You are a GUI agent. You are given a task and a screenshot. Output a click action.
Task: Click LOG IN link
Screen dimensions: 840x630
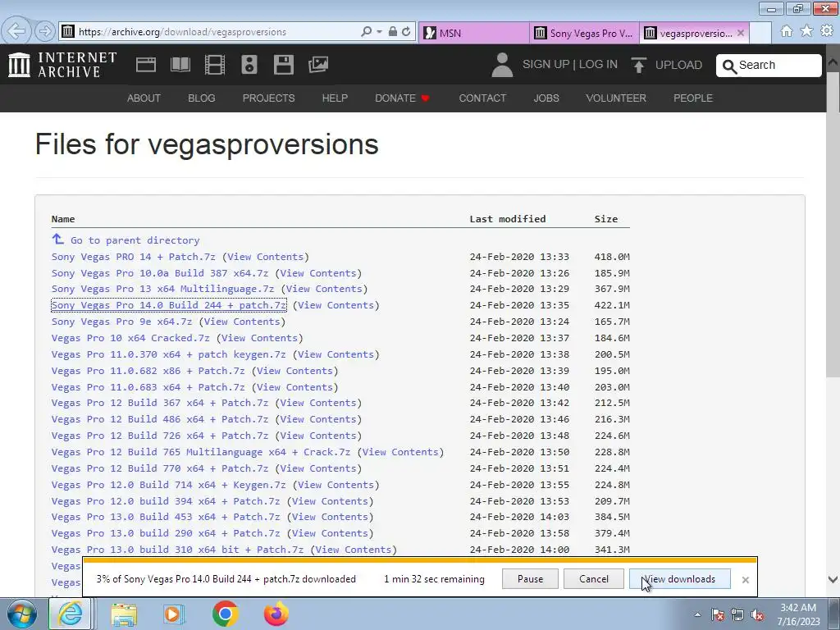point(598,64)
